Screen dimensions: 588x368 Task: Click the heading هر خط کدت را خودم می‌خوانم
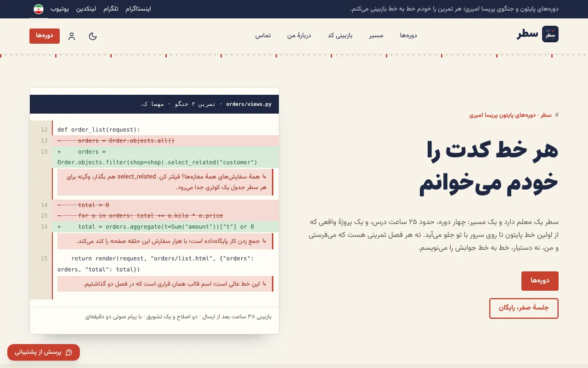[x=489, y=167]
